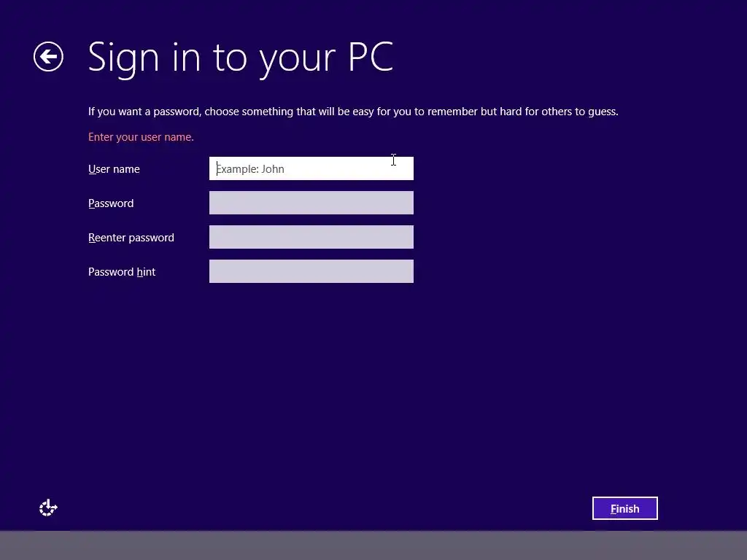This screenshot has width=747, height=560.
Task: Focus the Password input field
Action: coord(311,203)
